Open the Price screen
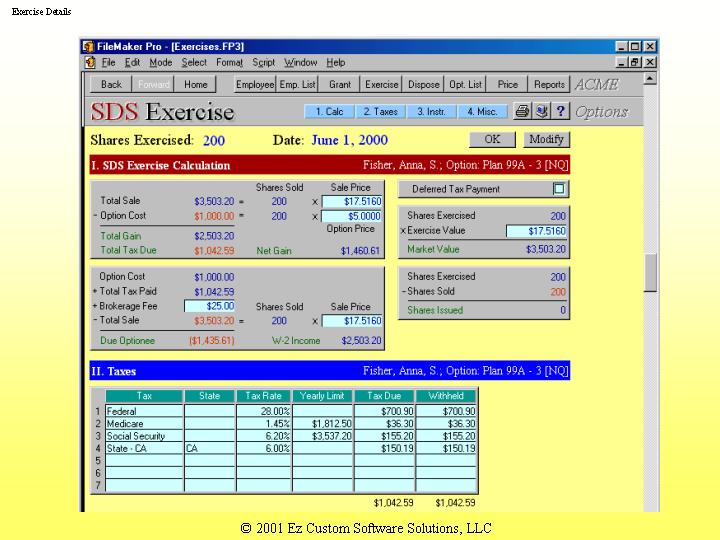 507,84
